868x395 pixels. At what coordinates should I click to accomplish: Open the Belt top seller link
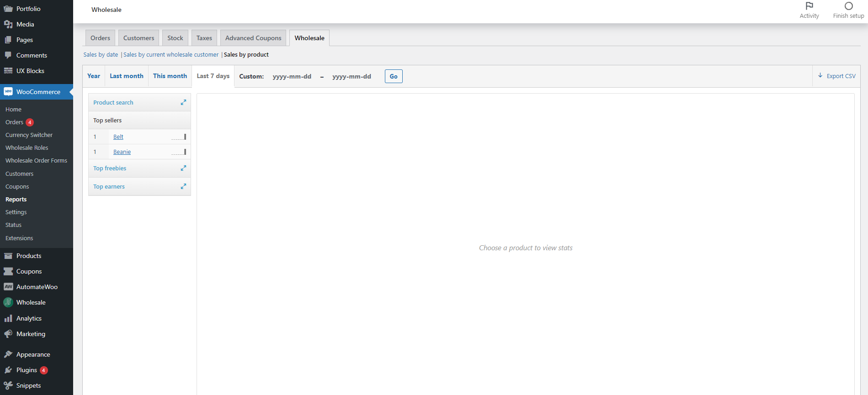(x=118, y=137)
